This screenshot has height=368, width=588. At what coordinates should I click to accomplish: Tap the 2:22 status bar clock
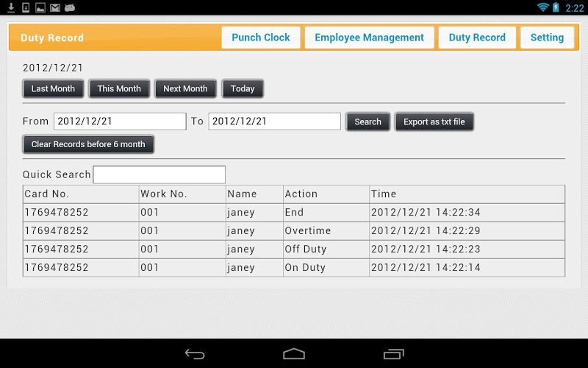(575, 8)
